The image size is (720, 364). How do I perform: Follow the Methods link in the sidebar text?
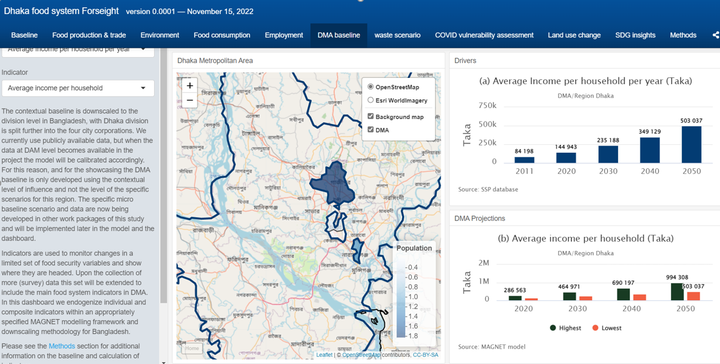[x=62, y=346]
